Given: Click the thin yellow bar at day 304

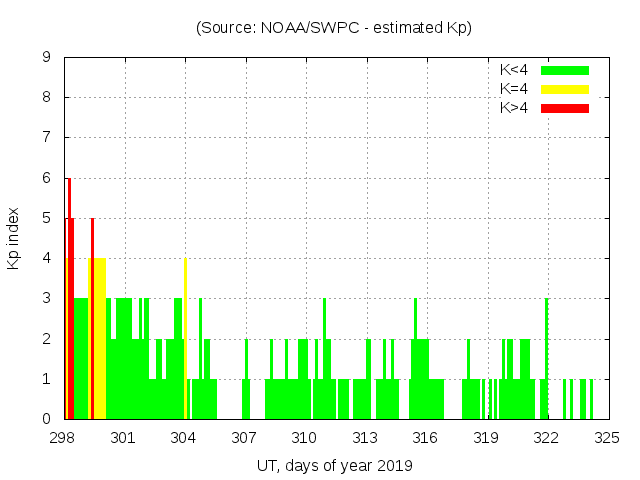Looking at the screenshot, I should point(185,340).
